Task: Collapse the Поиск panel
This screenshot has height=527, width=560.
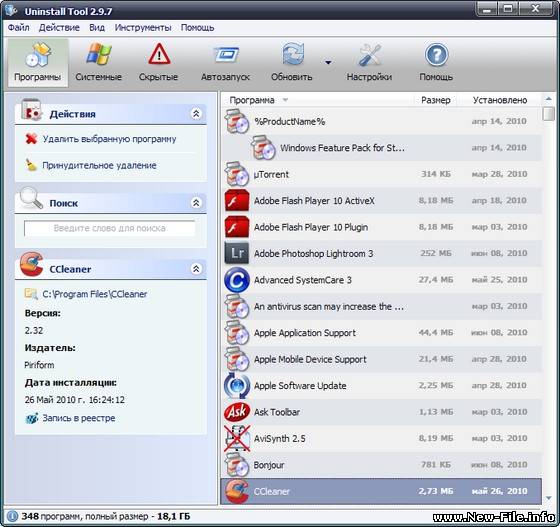Action: pos(196,203)
